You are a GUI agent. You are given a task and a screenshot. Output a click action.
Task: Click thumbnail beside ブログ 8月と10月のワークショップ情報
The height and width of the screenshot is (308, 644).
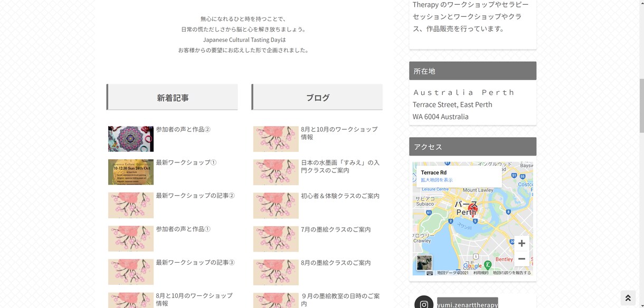pos(276,139)
